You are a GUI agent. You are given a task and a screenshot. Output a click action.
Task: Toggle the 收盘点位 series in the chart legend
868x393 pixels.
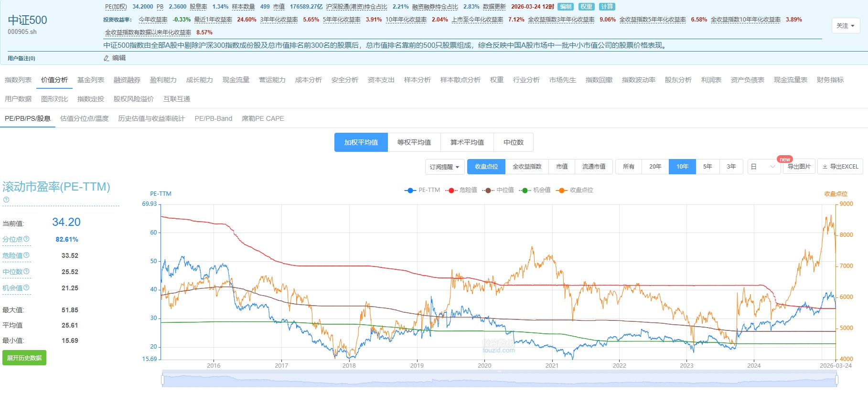[574, 190]
